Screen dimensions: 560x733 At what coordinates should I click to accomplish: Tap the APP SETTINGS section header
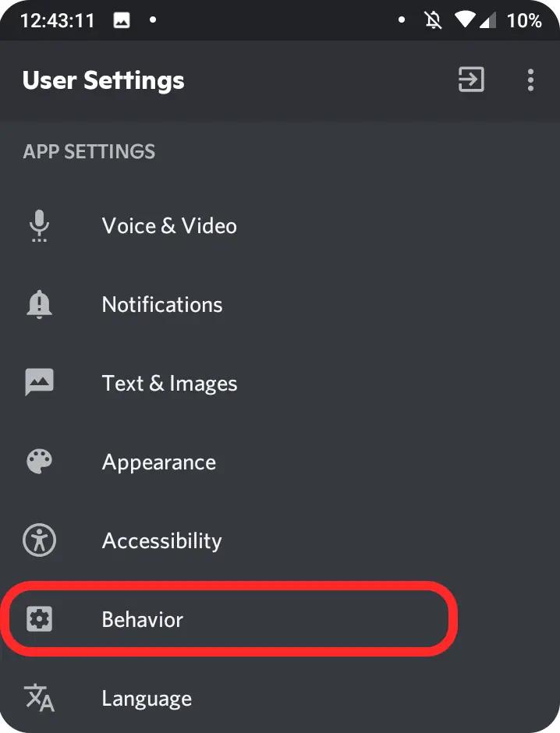point(89,151)
